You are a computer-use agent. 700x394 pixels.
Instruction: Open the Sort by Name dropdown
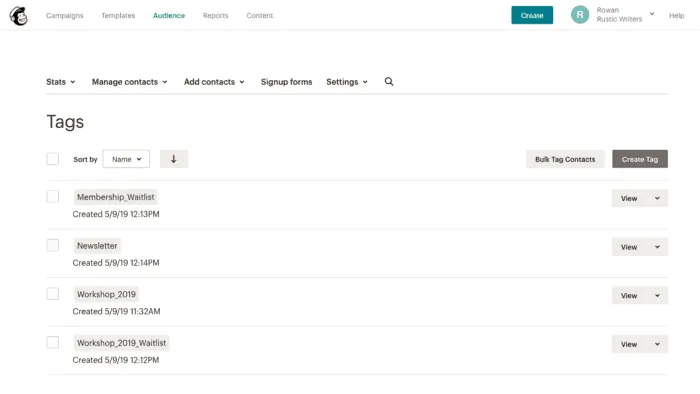click(126, 159)
